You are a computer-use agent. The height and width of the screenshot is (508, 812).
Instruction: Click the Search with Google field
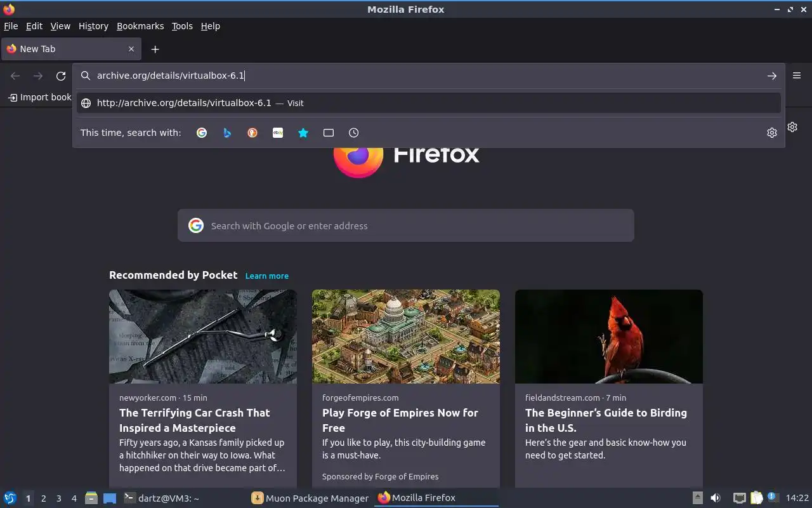point(406,225)
